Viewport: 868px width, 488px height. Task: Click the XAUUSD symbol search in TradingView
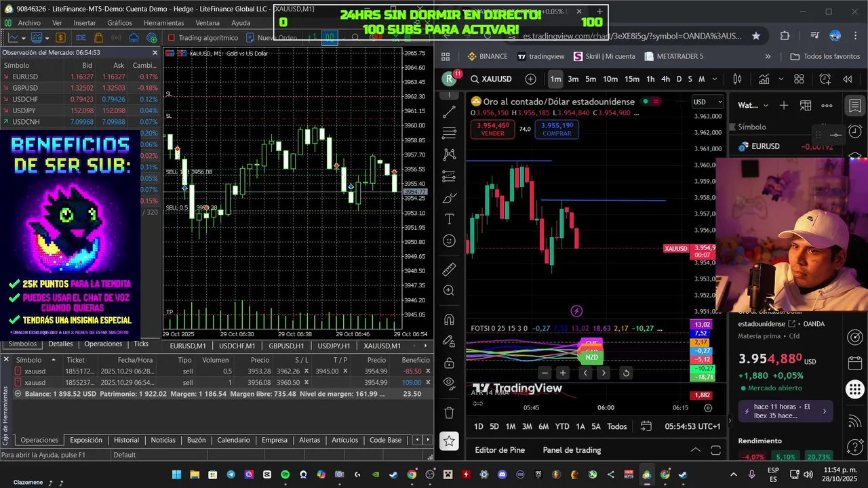(x=492, y=79)
